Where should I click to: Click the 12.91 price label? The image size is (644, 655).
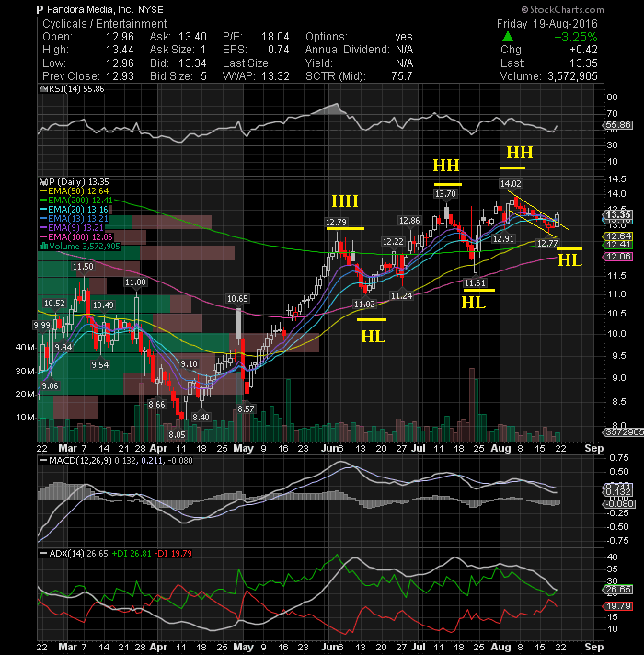pyautogui.click(x=503, y=239)
